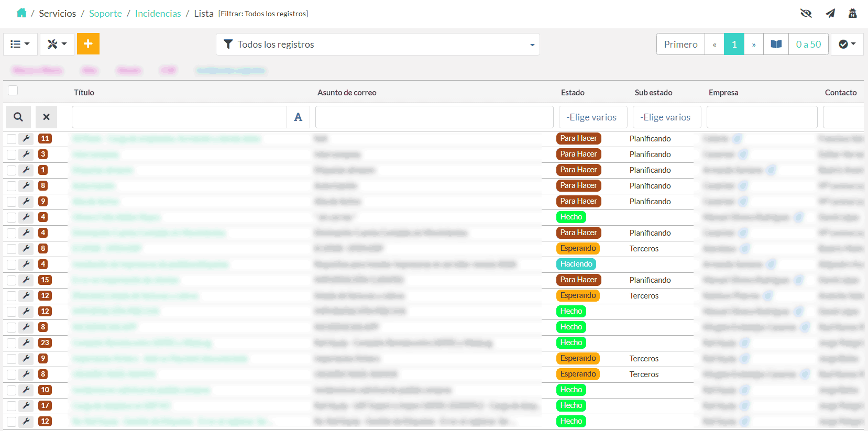
Task: Open the list view options dropdown
Action: click(20, 45)
